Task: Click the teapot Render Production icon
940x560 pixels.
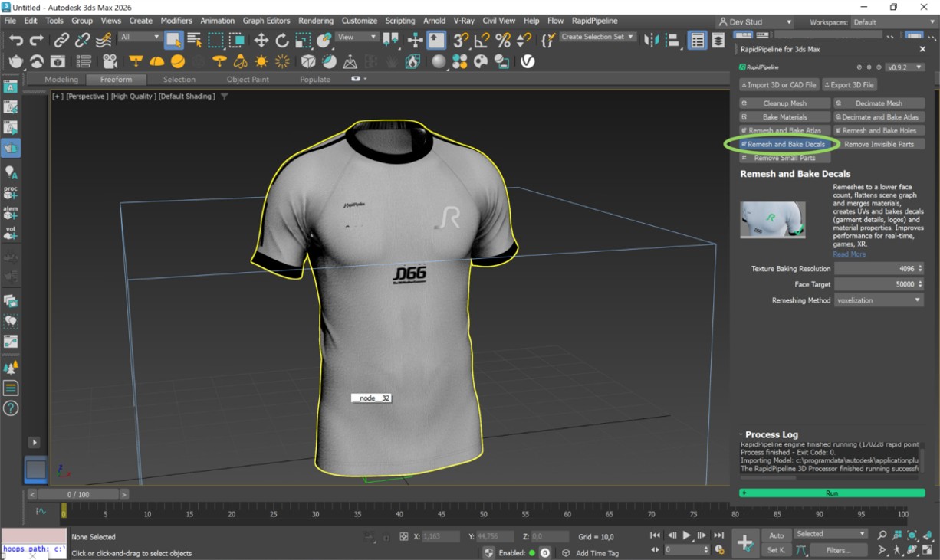Action: [15, 61]
